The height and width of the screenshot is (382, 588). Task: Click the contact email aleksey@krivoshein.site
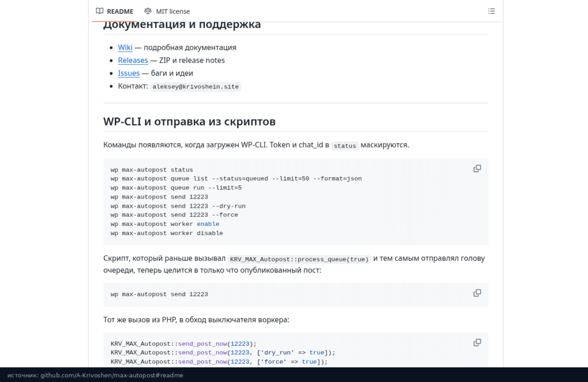195,87
